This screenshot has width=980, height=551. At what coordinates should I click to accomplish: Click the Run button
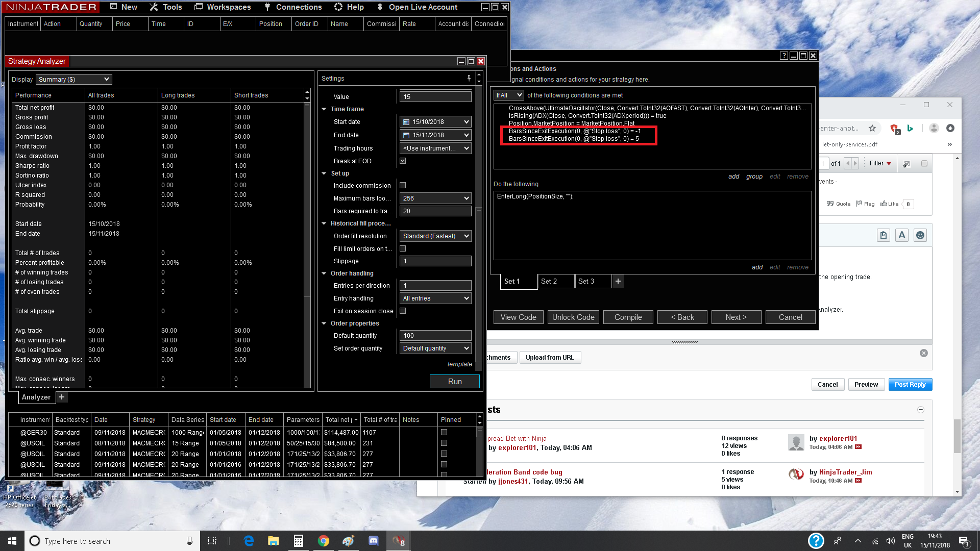coord(454,382)
